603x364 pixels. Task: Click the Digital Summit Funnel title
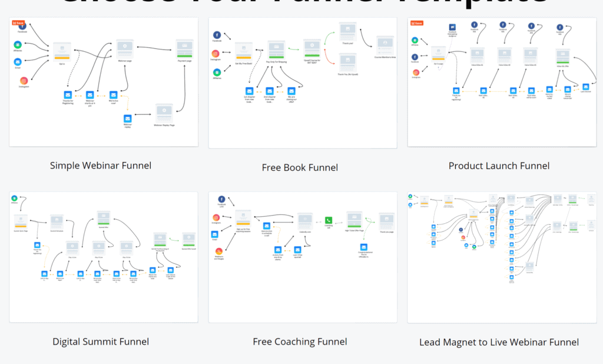[101, 342]
